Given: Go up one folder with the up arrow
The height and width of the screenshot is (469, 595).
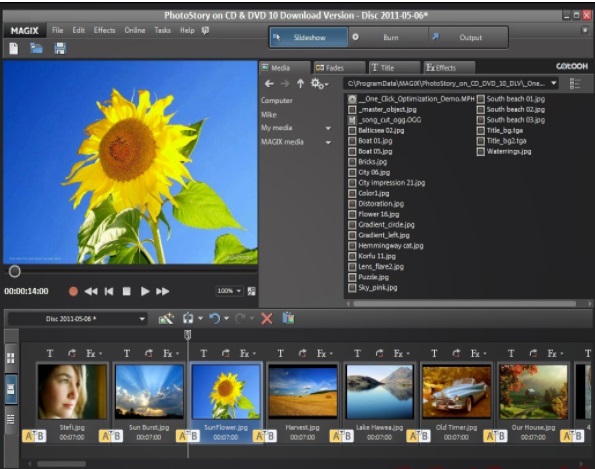Looking at the screenshot, I should pyautogui.click(x=300, y=83).
